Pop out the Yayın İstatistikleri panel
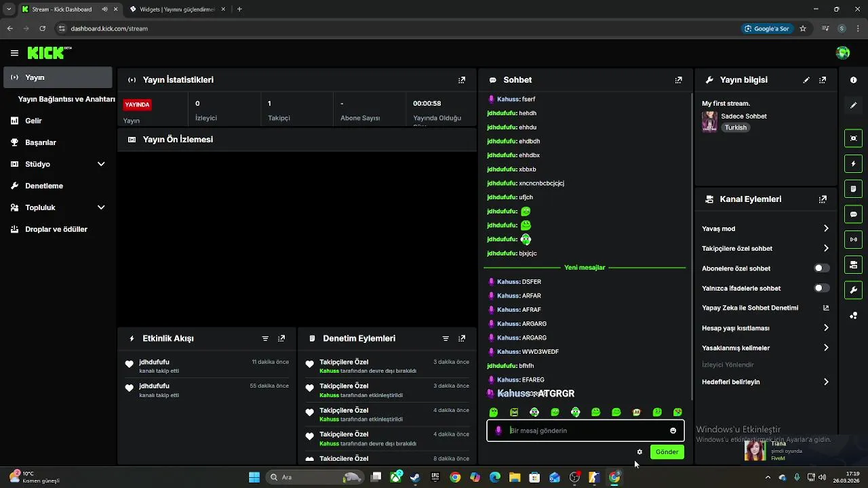Screen dimensions: 868x488 pyautogui.click(x=462, y=80)
